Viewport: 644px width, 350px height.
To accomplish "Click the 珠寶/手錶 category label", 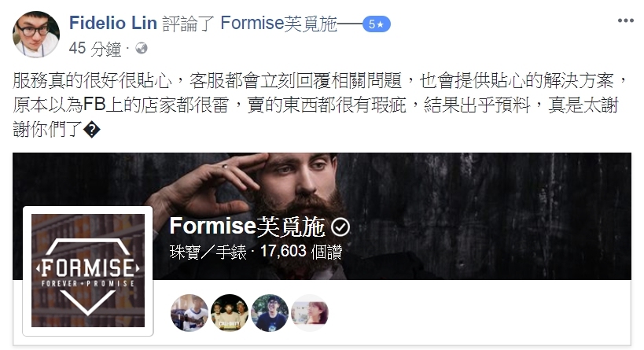I will [208, 252].
